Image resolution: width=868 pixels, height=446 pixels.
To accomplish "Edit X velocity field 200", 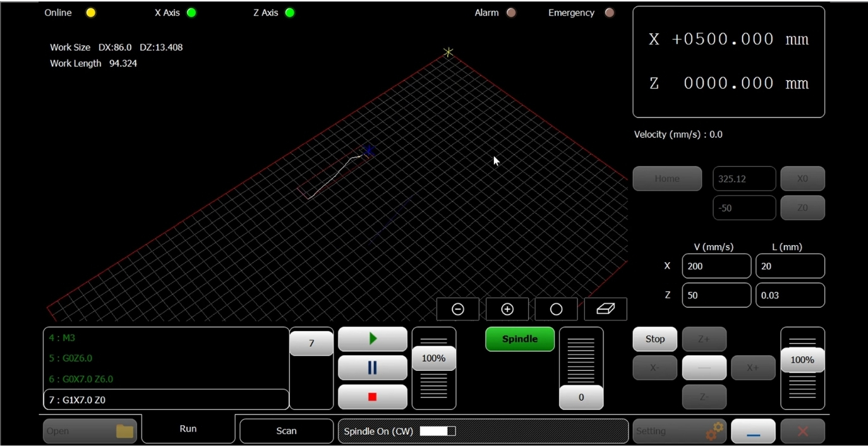I will 716,266.
